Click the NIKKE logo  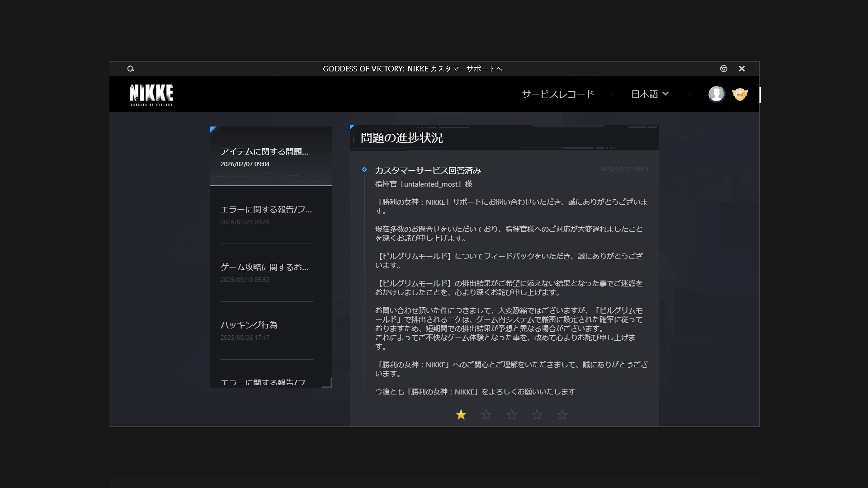coord(151,95)
